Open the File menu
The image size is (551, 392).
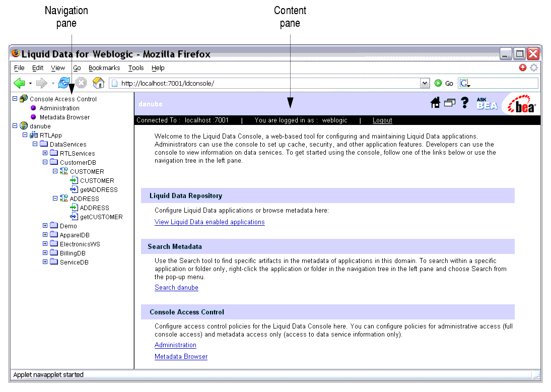tap(19, 68)
